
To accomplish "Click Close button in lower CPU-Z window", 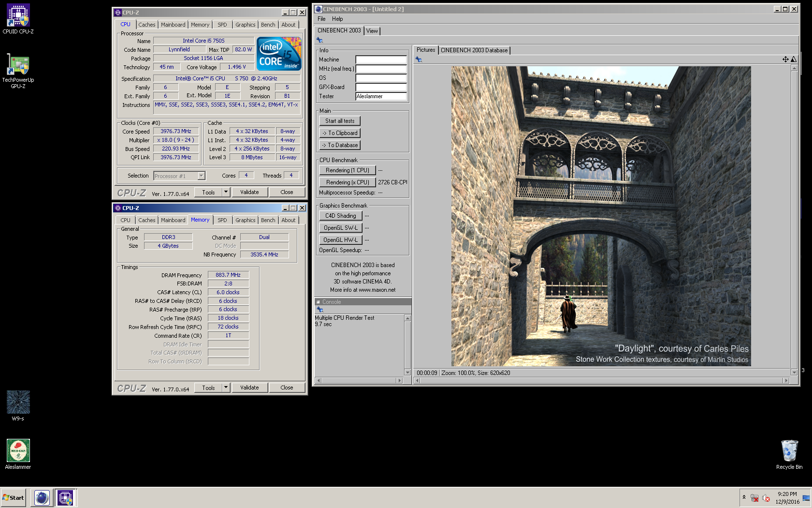I will click(287, 388).
